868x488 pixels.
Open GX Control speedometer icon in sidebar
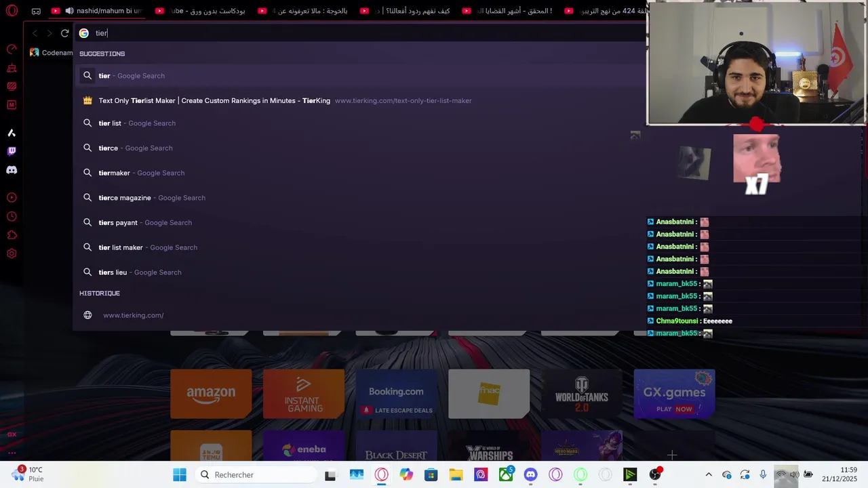[12, 49]
